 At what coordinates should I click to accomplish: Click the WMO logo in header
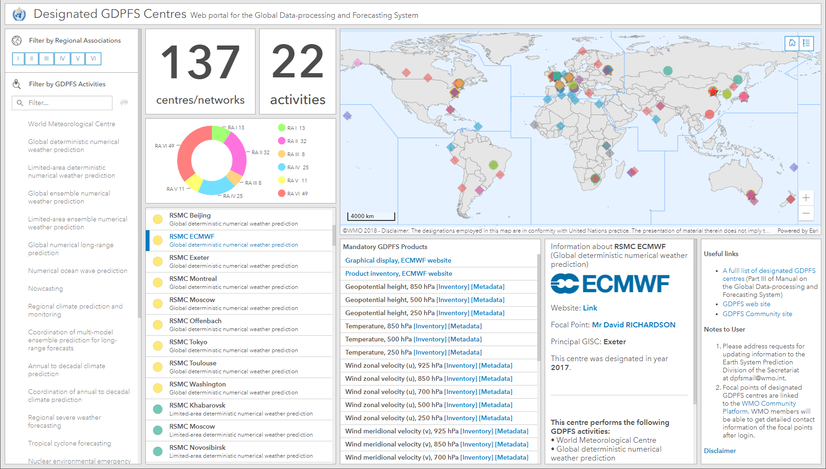(19, 14)
